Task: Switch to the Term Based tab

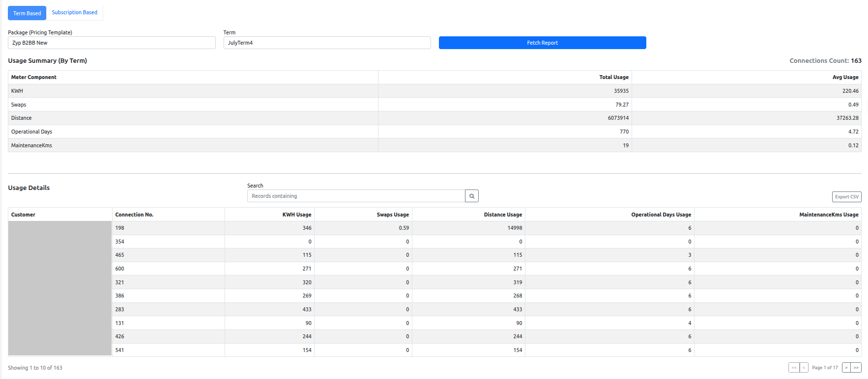Action: (27, 13)
